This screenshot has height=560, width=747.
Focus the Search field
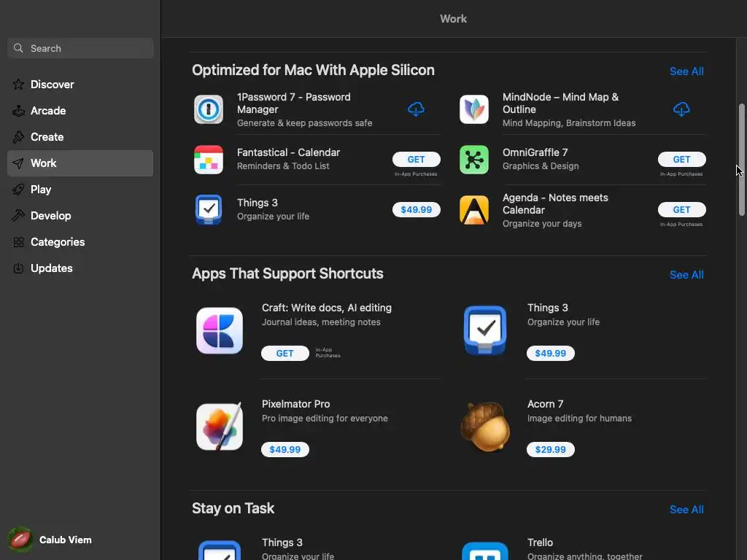coord(80,48)
